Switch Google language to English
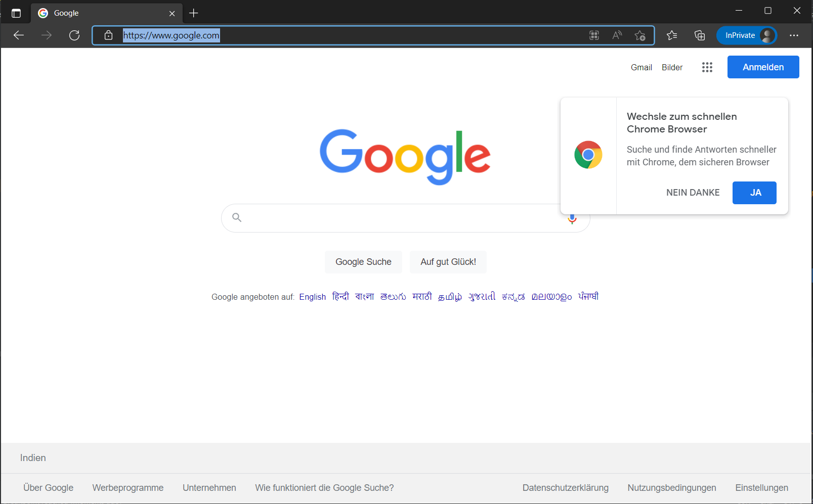This screenshot has height=504, width=813. pyautogui.click(x=313, y=297)
